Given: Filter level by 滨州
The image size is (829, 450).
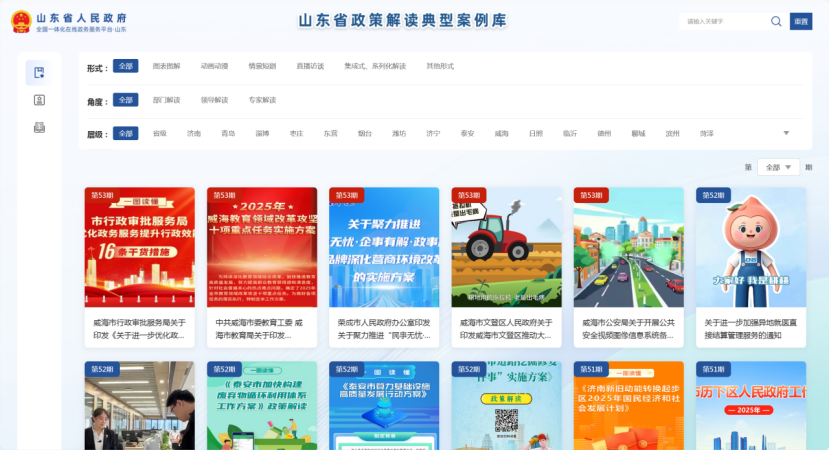Looking at the screenshot, I should pos(673,134).
